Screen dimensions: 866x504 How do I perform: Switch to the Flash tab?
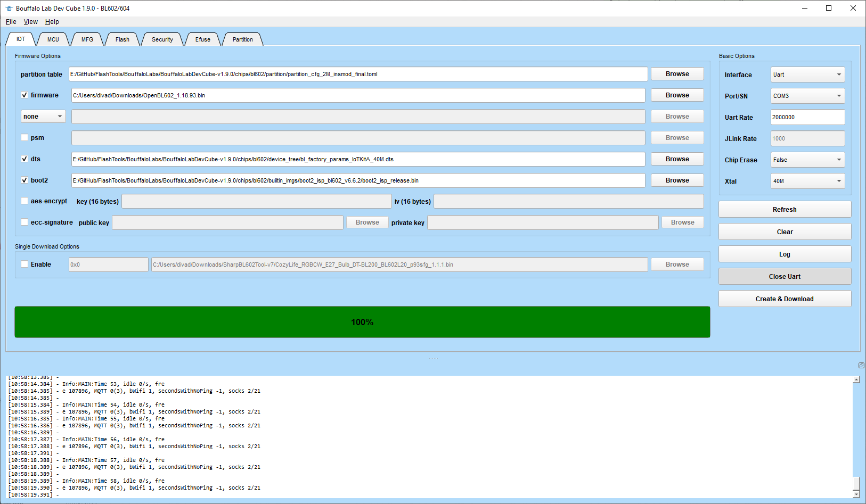click(x=122, y=39)
